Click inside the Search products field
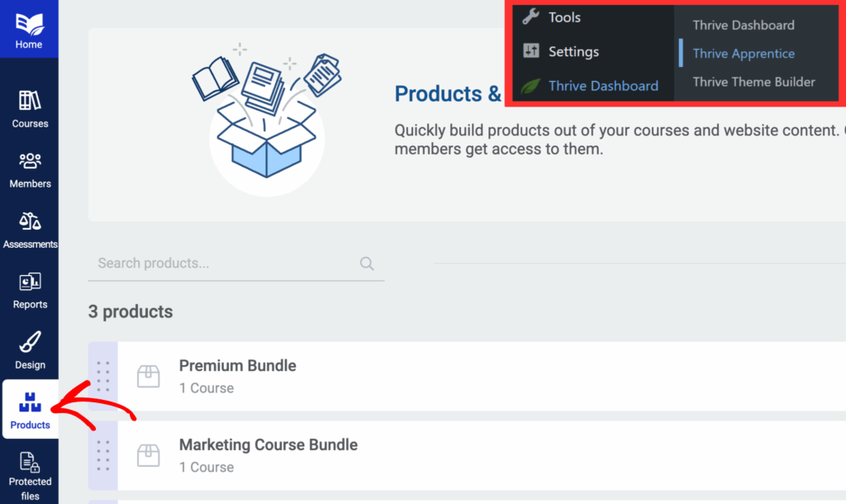846x504 pixels. pyautogui.click(x=236, y=264)
